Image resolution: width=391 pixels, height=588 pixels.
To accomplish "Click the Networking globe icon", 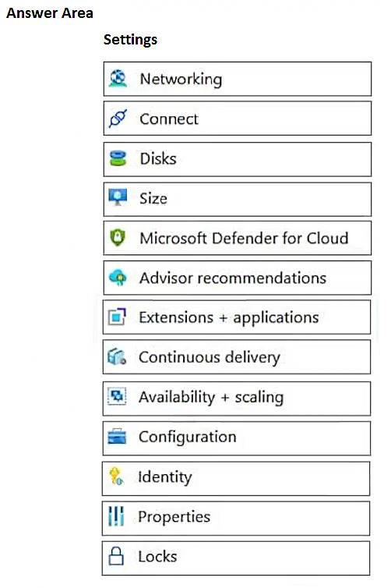I will [x=118, y=79].
